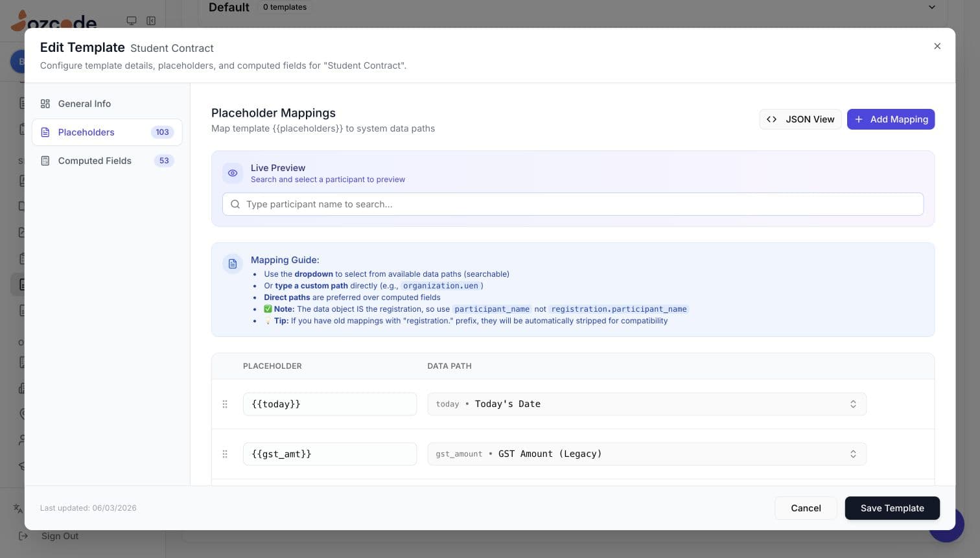Click the Last updated date text
Image resolution: width=980 pixels, height=558 pixels.
click(88, 508)
